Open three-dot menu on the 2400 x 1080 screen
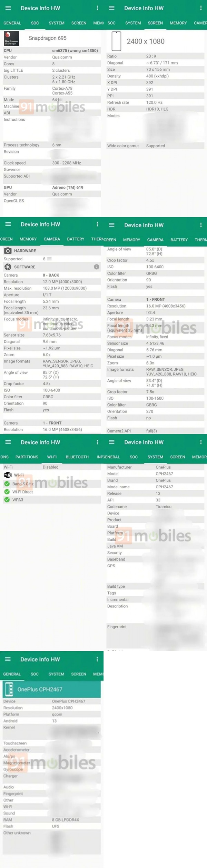This screenshot has width=207, height=868. coord(201,8)
